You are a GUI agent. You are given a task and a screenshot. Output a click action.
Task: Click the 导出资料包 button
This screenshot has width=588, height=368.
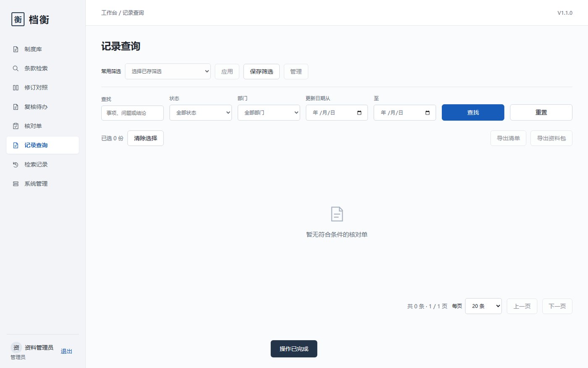point(551,138)
